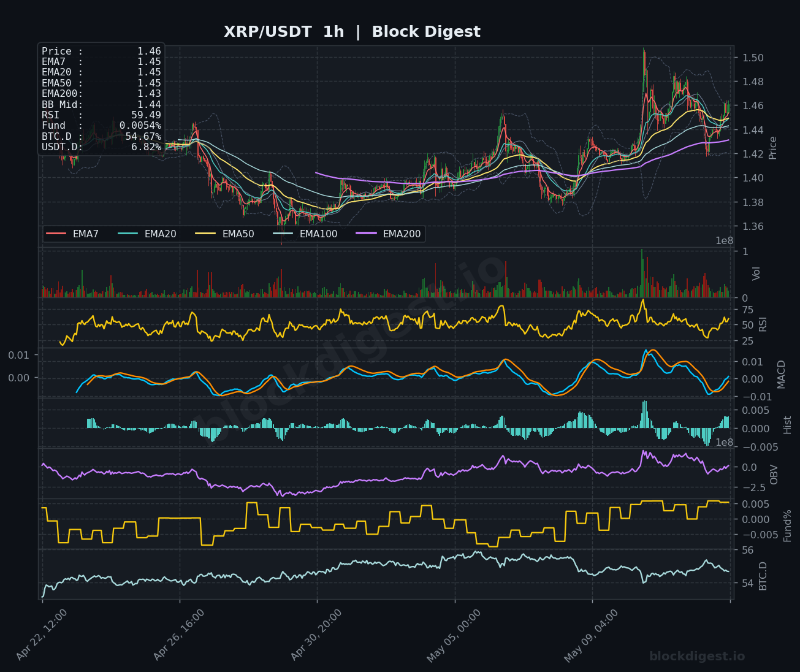The height and width of the screenshot is (672, 800).
Task: Click the chart title XRP/USDT 1h Block Digest
Action: click(352, 32)
